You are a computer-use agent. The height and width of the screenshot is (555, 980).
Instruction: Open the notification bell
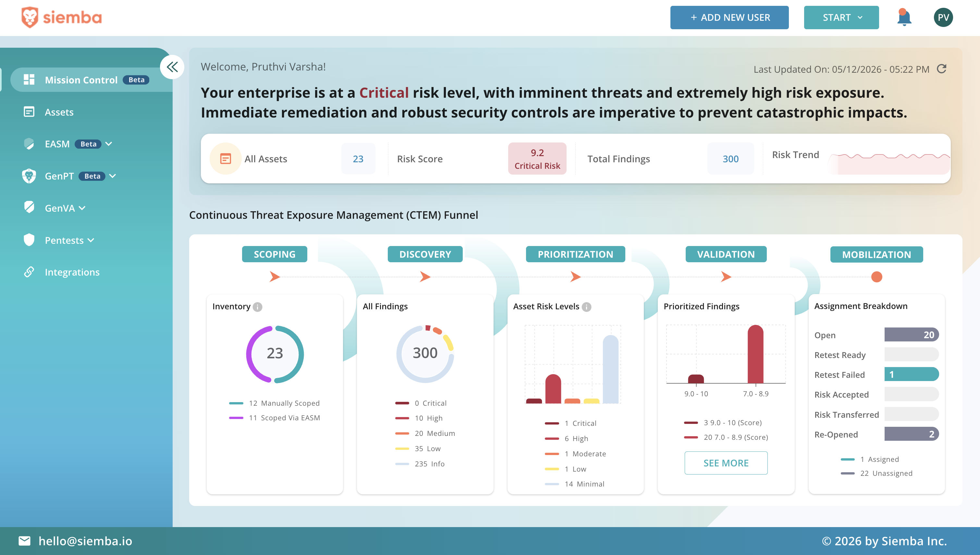[904, 17]
